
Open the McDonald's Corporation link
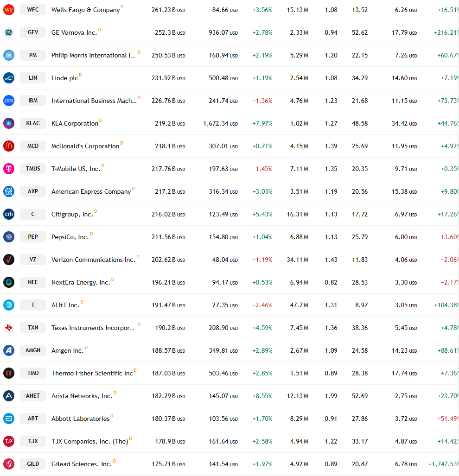[x=85, y=146]
